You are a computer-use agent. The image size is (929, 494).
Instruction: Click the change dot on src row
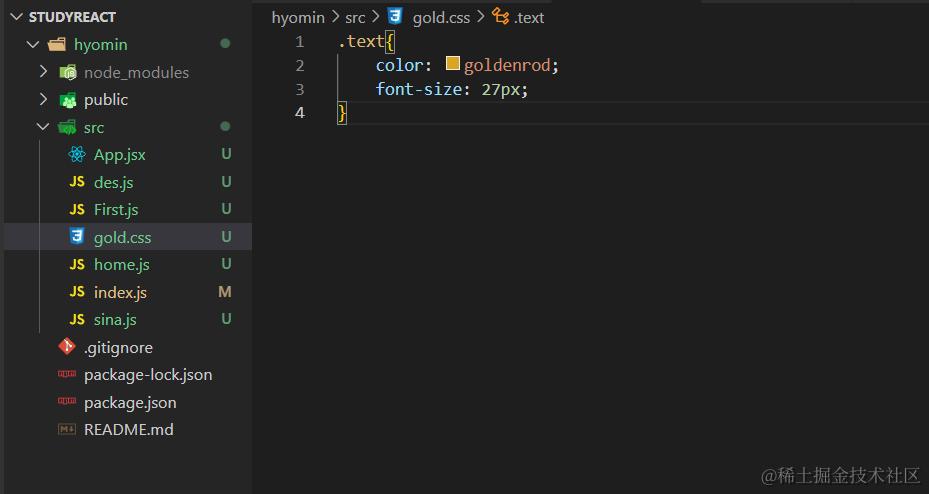(x=225, y=126)
